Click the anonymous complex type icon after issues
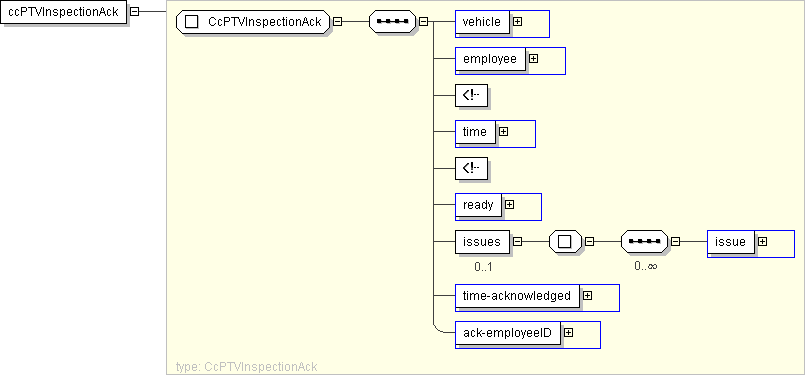 [565, 241]
